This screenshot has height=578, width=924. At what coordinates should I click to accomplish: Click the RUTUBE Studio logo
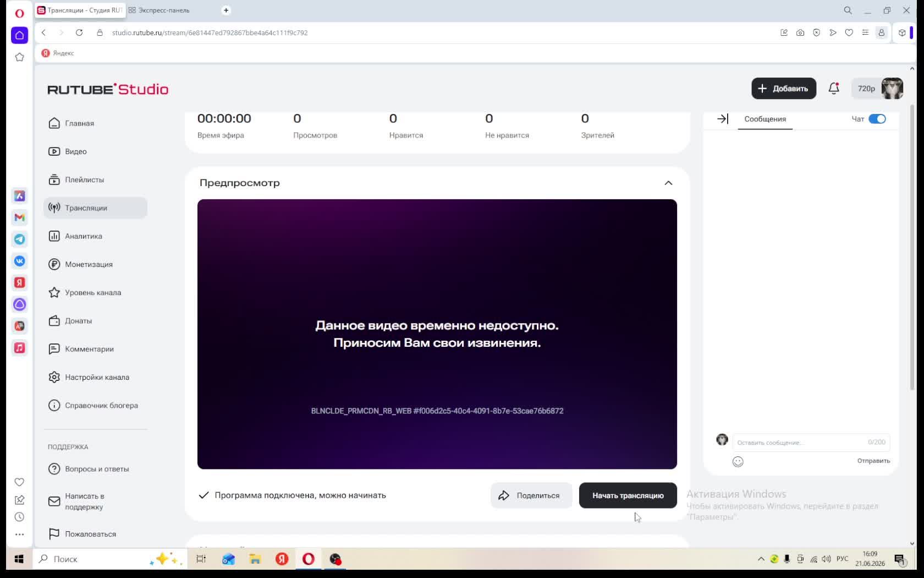coord(108,89)
